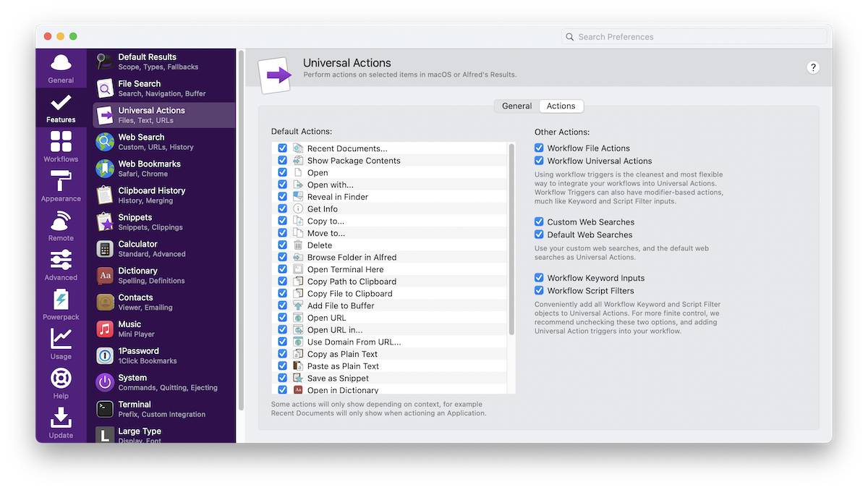Select the Paste as Plain Text row

click(x=391, y=366)
